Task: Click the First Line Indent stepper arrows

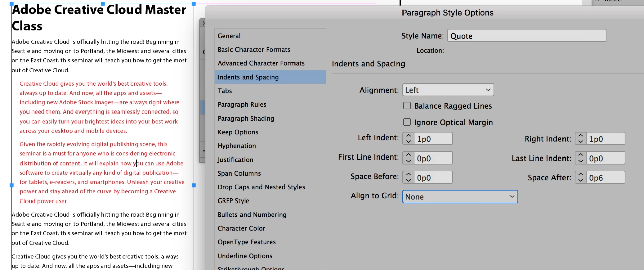Action: click(408, 158)
